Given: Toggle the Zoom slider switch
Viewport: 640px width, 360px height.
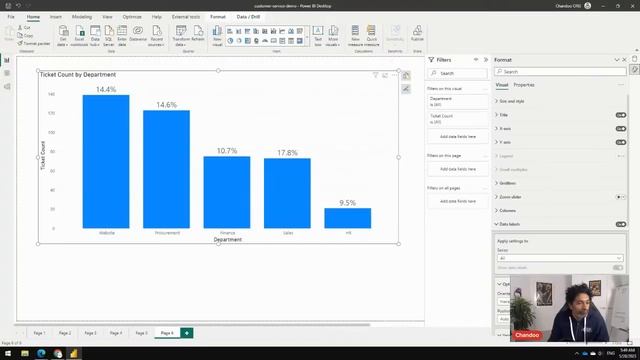Looking at the screenshot, I should pyautogui.click(x=621, y=197).
